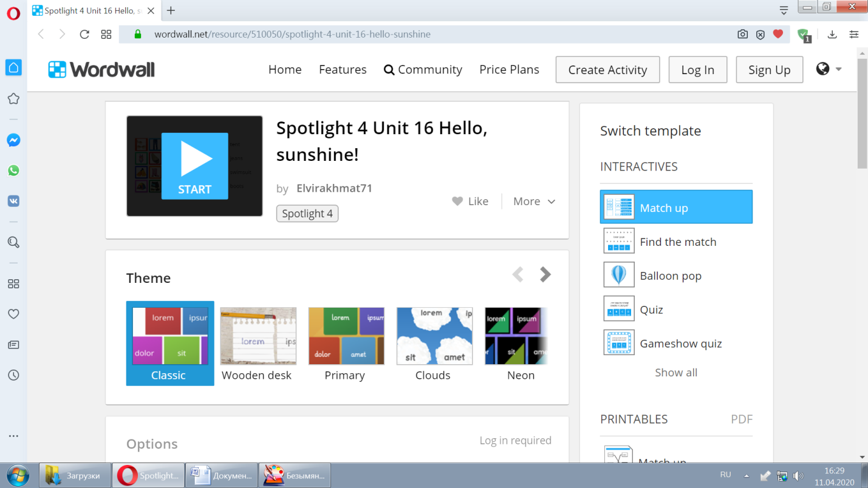Open ad blocker shield icon
The image size is (868, 488).
point(760,35)
